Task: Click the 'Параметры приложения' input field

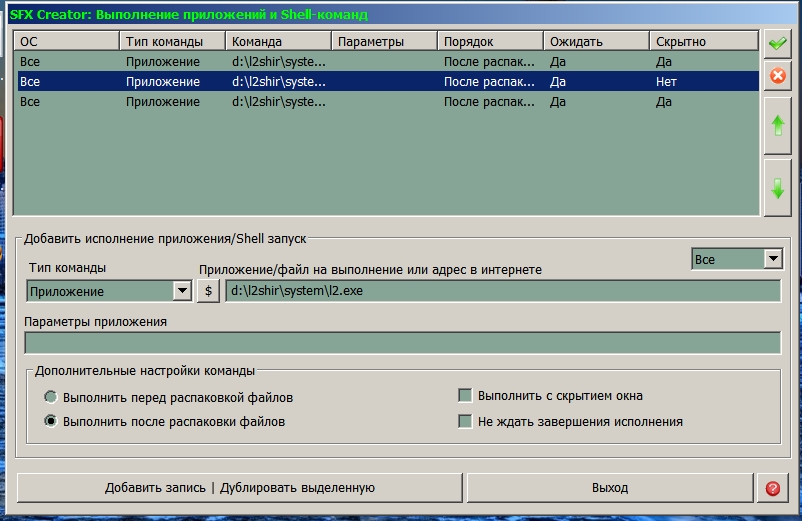Action: 402,342
